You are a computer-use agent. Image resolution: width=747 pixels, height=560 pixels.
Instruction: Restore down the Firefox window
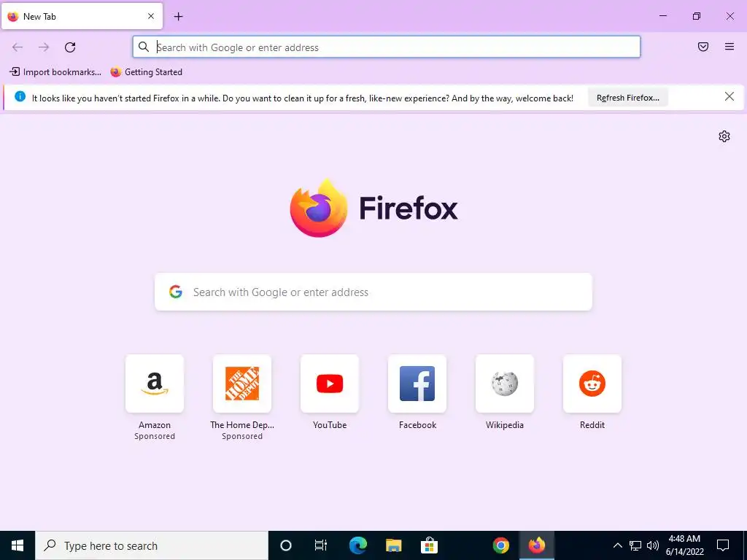coord(697,16)
